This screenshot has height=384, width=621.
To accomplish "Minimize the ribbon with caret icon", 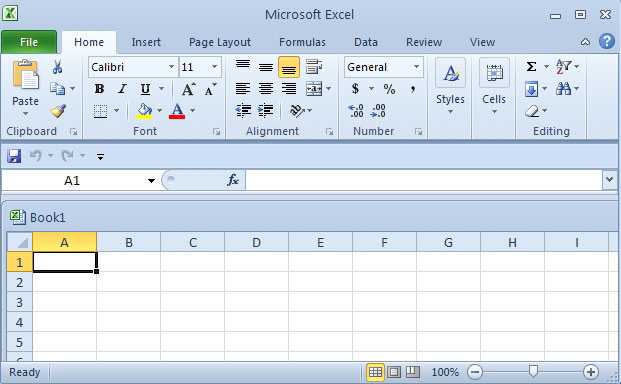I will tap(585, 42).
